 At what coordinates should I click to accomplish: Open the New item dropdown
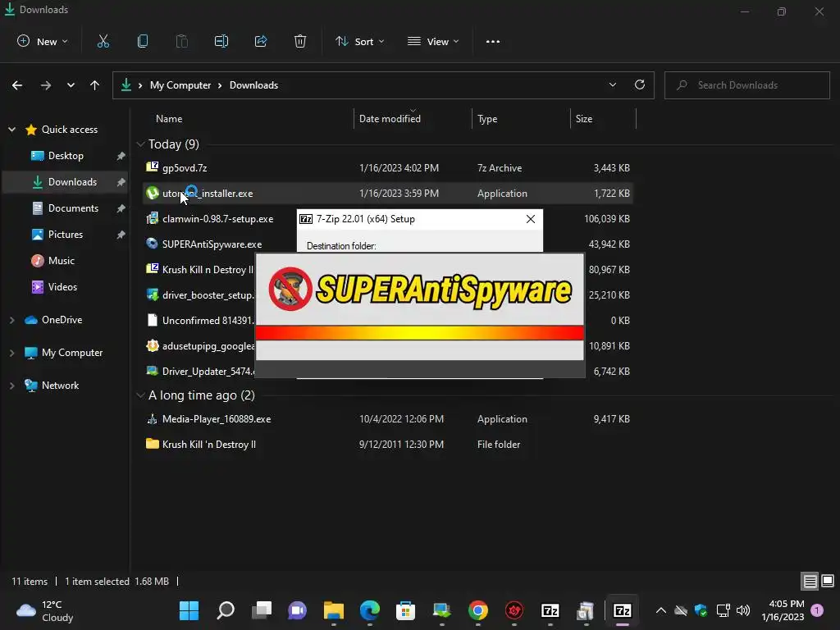[x=43, y=41]
